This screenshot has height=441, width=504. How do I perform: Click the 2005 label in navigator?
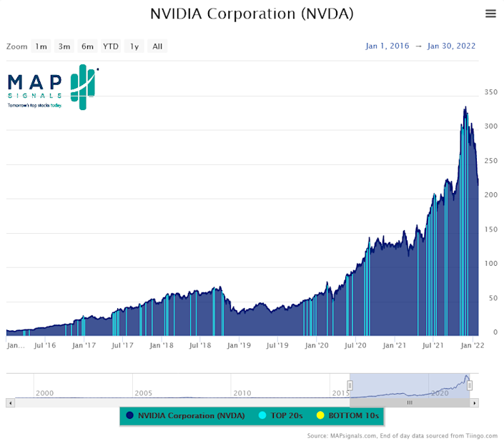point(144,393)
